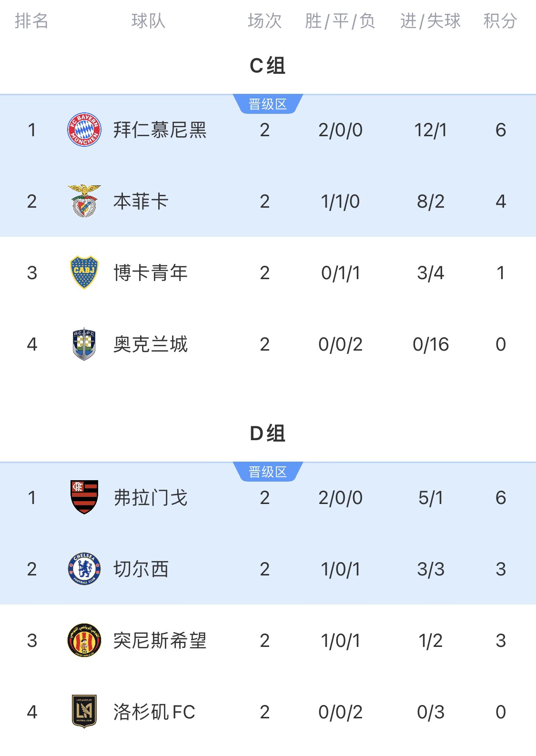Select the D组 group heading
This screenshot has width=536, height=756.
[x=267, y=433]
